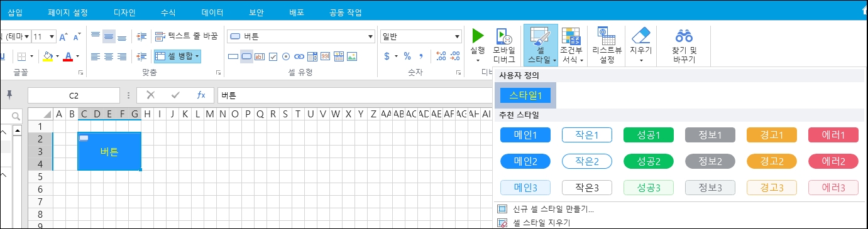Open the 페이지 설정 tab
This screenshot has width=868, height=229.
pyautogui.click(x=68, y=13)
